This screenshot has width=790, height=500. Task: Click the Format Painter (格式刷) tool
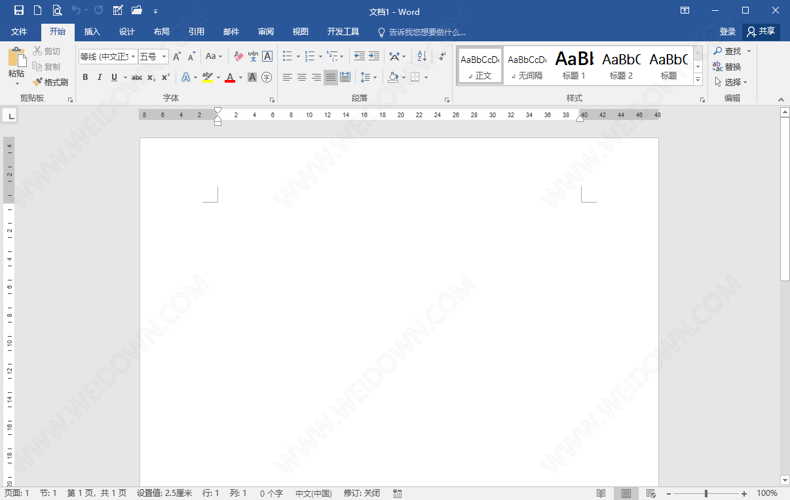coord(50,82)
